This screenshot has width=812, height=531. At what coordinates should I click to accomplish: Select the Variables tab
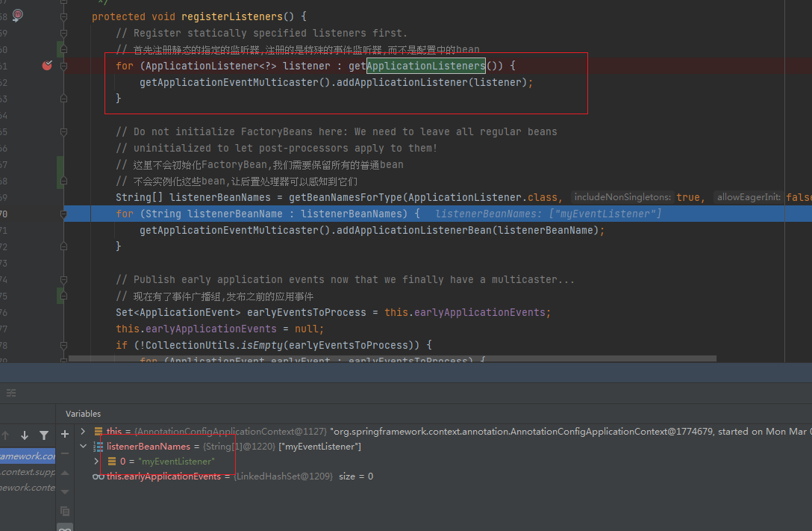pyautogui.click(x=83, y=413)
